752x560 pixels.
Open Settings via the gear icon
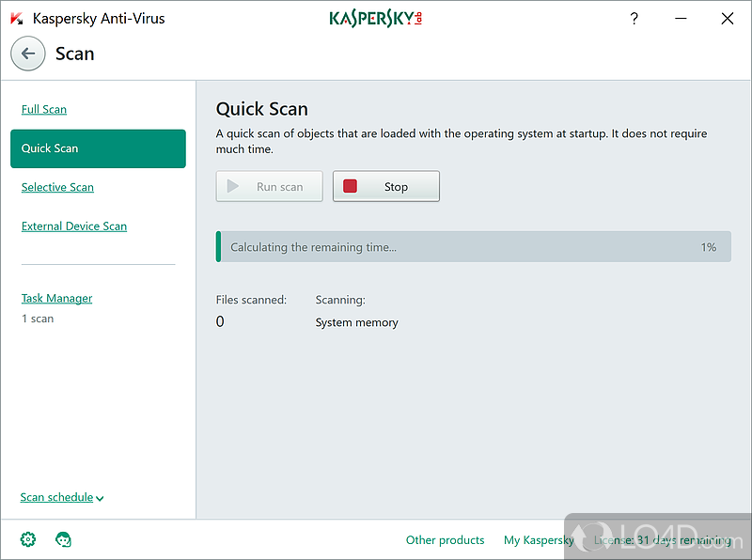click(28, 539)
